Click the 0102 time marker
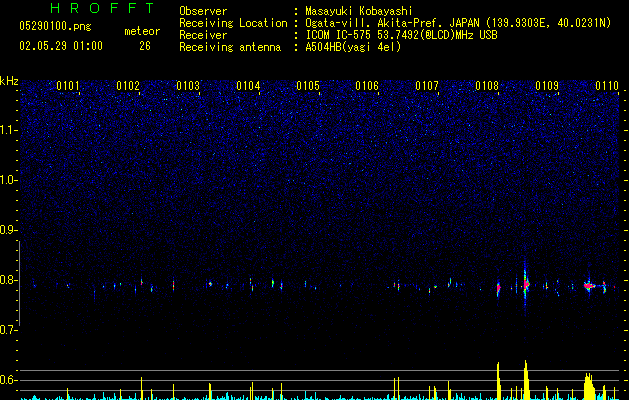 [128, 86]
